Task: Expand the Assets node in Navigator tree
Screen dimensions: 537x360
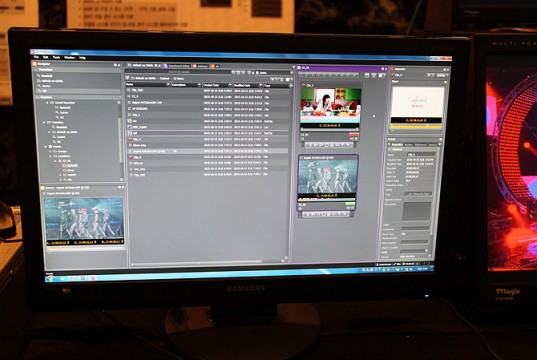Action: [x=46, y=146]
